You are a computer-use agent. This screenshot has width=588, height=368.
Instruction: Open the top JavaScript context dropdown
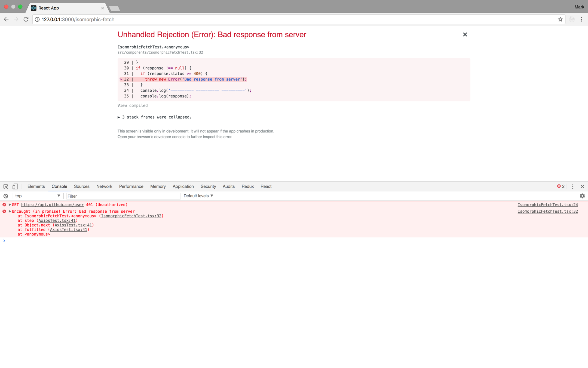[x=38, y=196]
